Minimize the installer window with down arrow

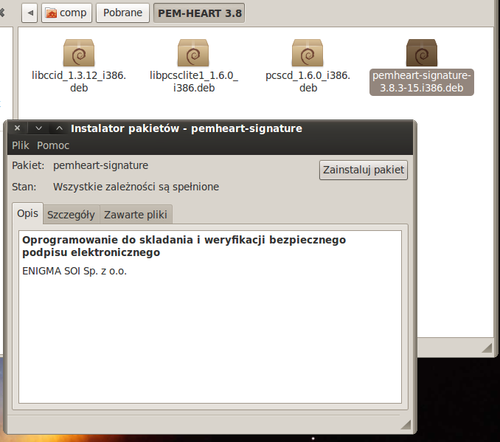(x=39, y=128)
